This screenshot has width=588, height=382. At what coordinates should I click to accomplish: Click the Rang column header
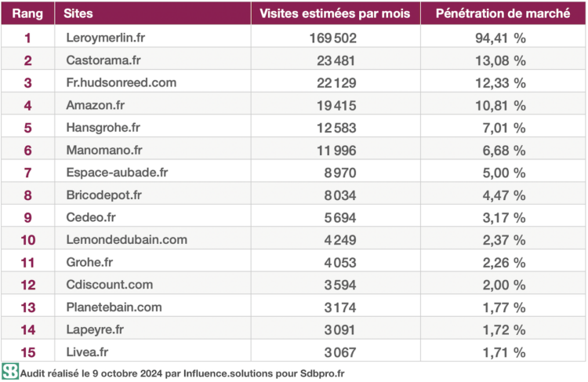tap(27, 14)
